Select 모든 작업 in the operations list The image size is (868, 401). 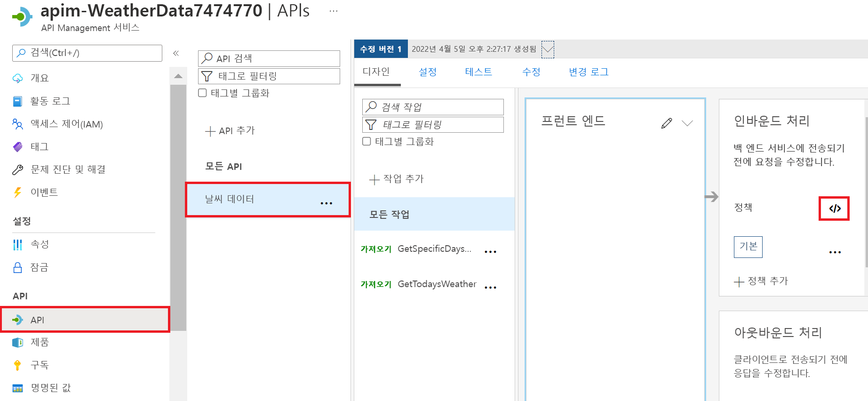pos(434,214)
